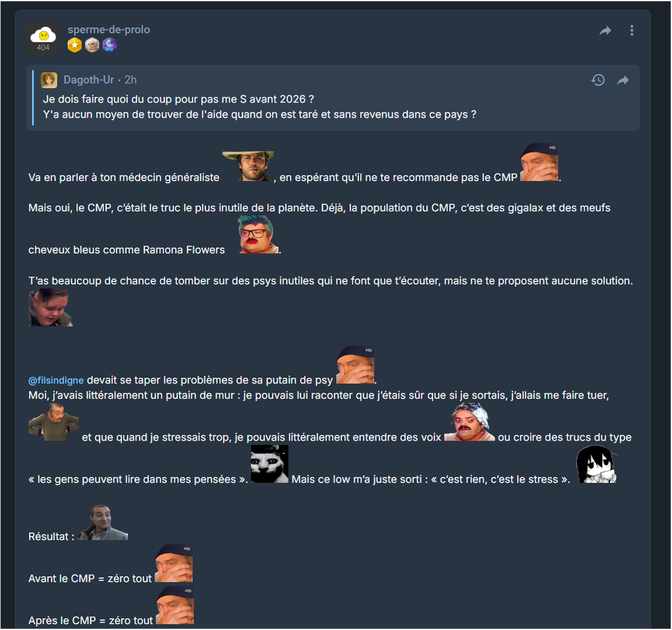Image resolution: width=672 pixels, height=630 pixels.
Task: Click the purple moon badge
Action: pyautogui.click(x=110, y=45)
